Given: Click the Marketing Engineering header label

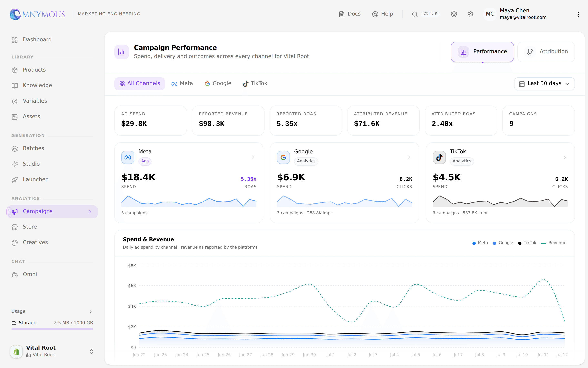Looking at the screenshot, I should (x=109, y=14).
